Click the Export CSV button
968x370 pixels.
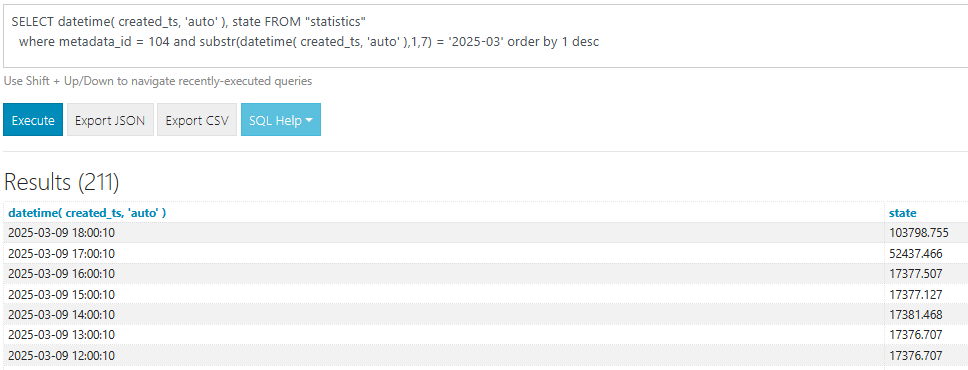point(197,120)
